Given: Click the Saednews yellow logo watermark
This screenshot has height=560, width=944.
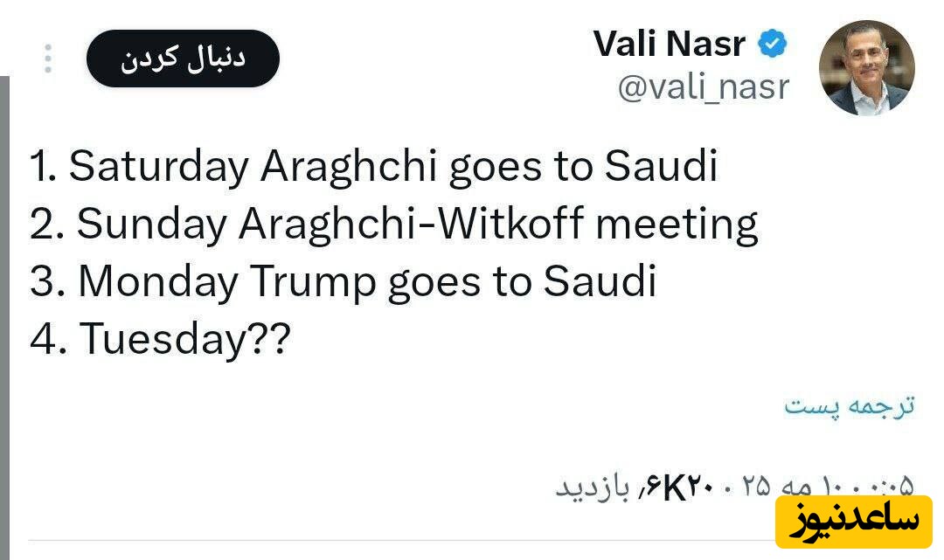Looking at the screenshot, I should click(x=853, y=522).
